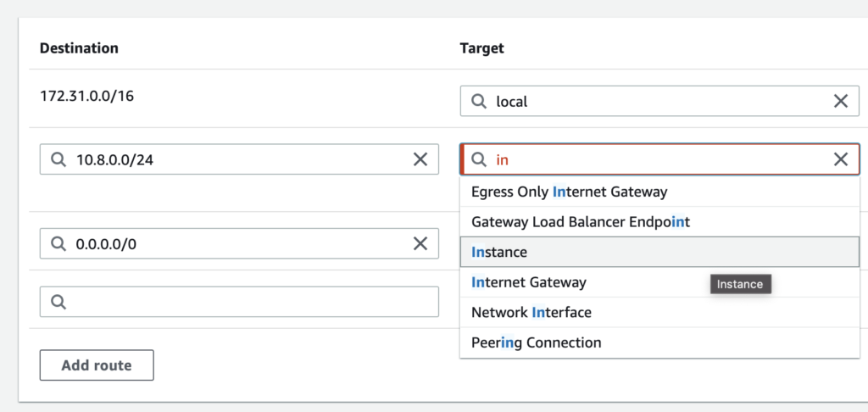Viewport: 868px width, 412px height.
Task: Select Gateway Load Balancer Endpoint option
Action: (x=659, y=222)
